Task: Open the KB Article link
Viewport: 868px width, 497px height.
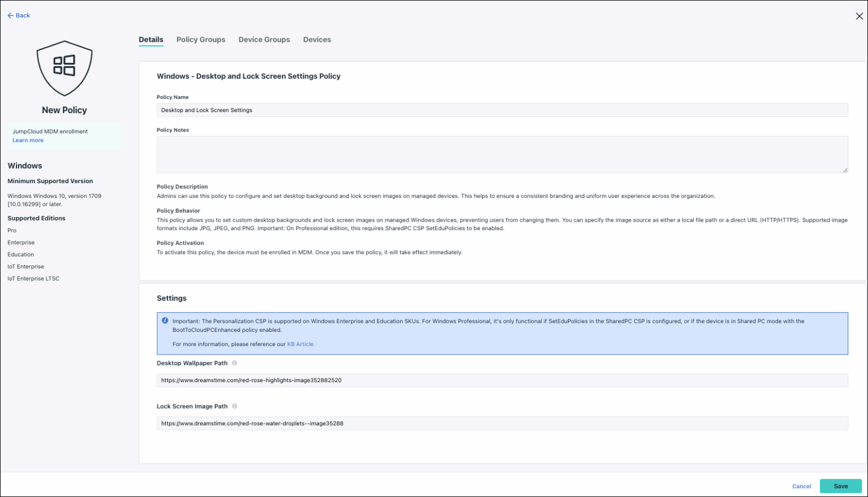Action: click(x=301, y=344)
